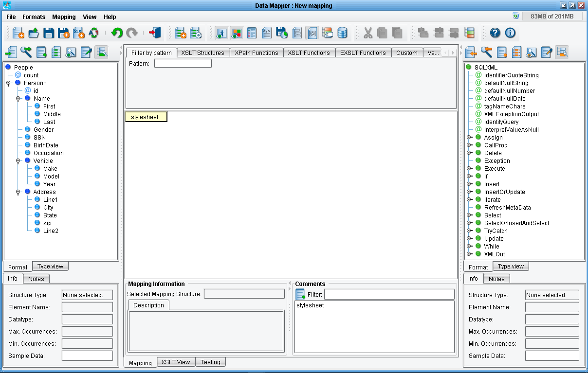Screen dimensions: 588x373
Task: Select the identityQuery attribute
Action: click(x=501, y=122)
